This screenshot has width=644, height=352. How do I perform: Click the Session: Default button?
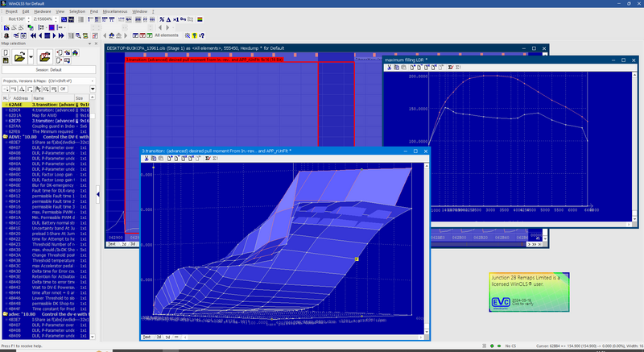[49, 70]
